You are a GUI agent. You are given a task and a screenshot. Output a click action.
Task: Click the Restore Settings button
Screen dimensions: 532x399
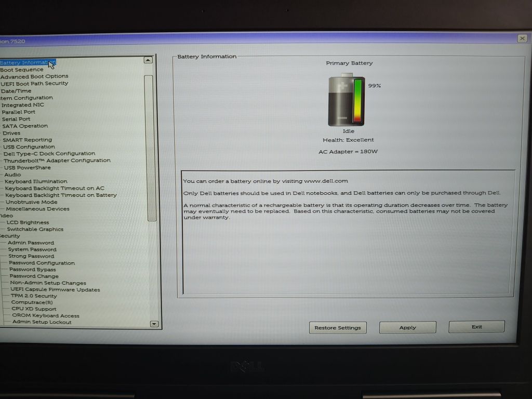[x=338, y=328]
